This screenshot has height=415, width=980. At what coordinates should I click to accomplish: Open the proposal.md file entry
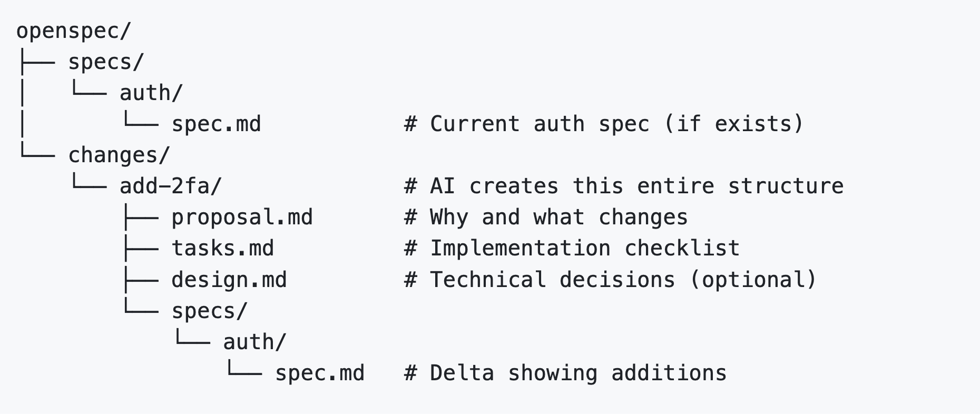coord(242,218)
